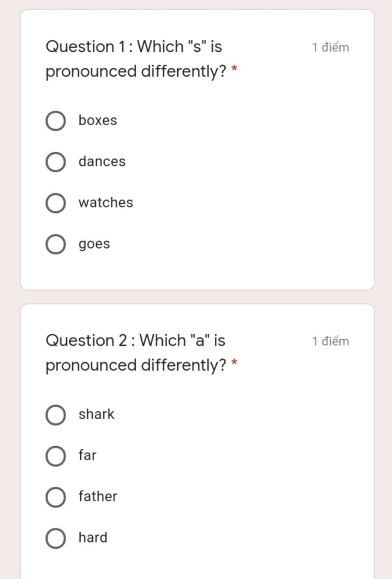This screenshot has height=579, width=392.
Task: Pick the goes radio button
Action: click(x=56, y=244)
